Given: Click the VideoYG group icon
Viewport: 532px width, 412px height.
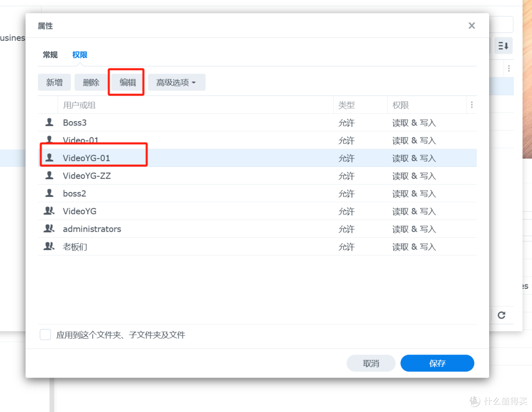Looking at the screenshot, I should 49,211.
